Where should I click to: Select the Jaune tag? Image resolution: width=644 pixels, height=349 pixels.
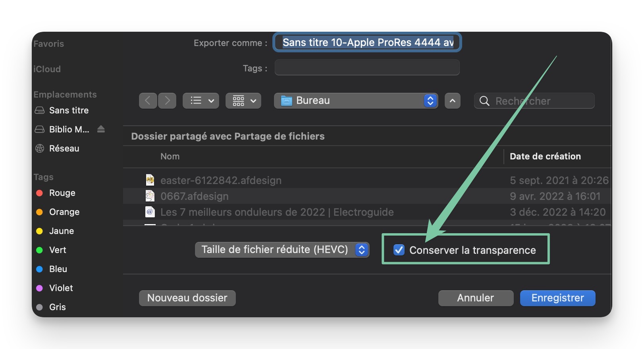(x=62, y=231)
